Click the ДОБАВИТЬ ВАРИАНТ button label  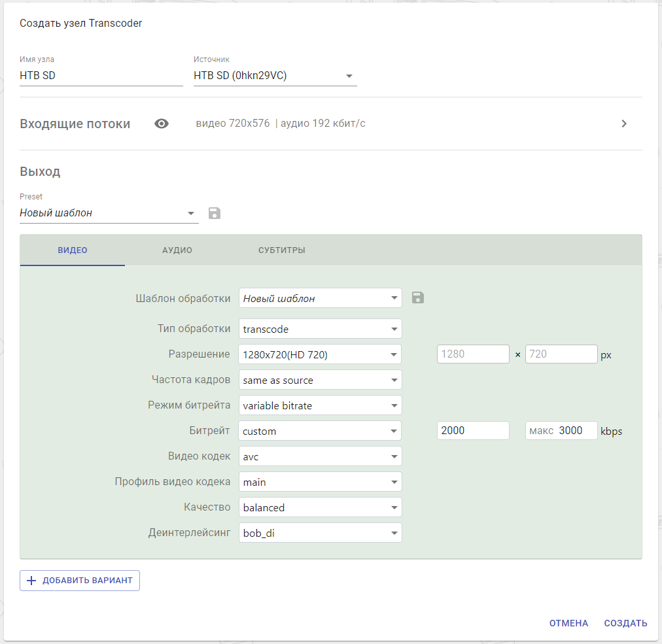(x=88, y=581)
